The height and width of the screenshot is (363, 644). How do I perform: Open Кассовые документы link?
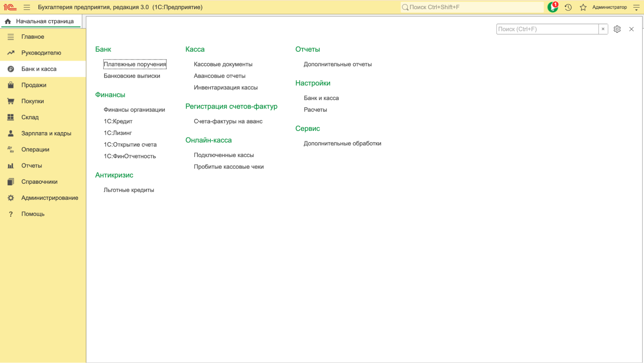pos(223,64)
